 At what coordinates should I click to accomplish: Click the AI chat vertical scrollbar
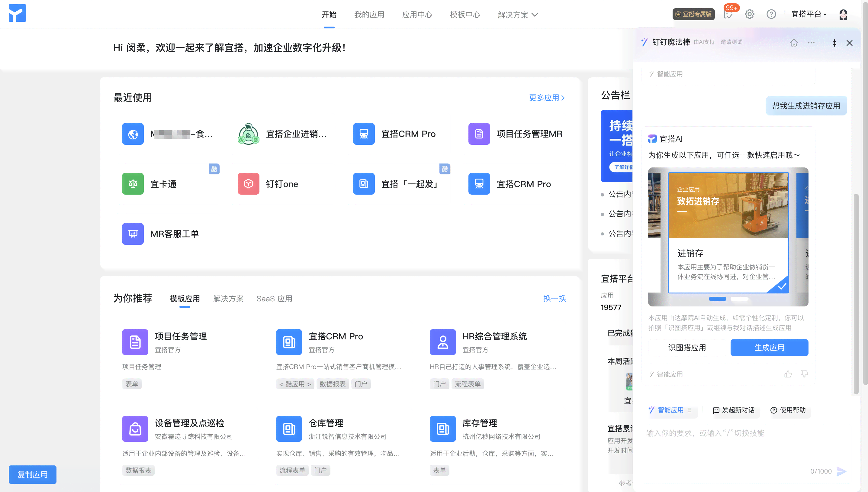[856, 294]
